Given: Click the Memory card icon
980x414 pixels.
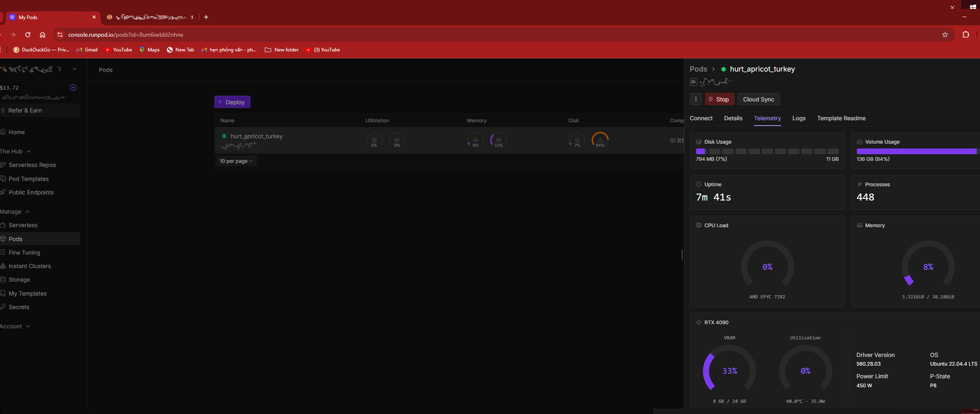Looking at the screenshot, I should click(x=859, y=225).
